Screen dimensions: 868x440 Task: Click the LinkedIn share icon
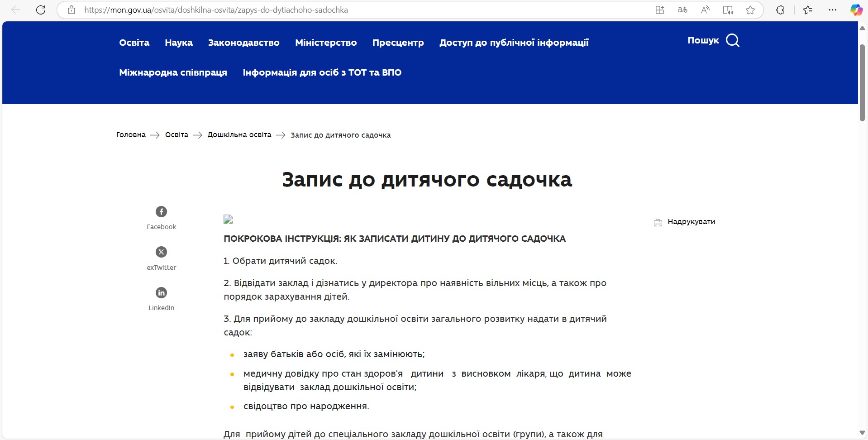pyautogui.click(x=161, y=293)
